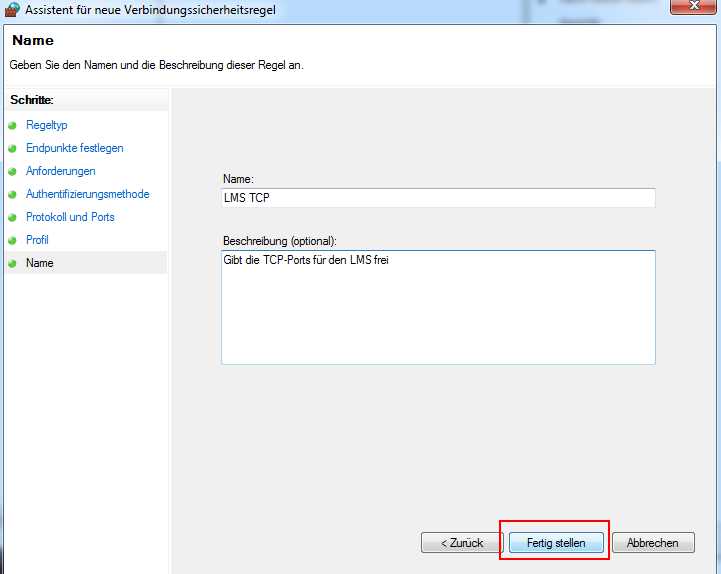Cancel the wizard with Abbrechen
This screenshot has height=574, width=721.
653,543
